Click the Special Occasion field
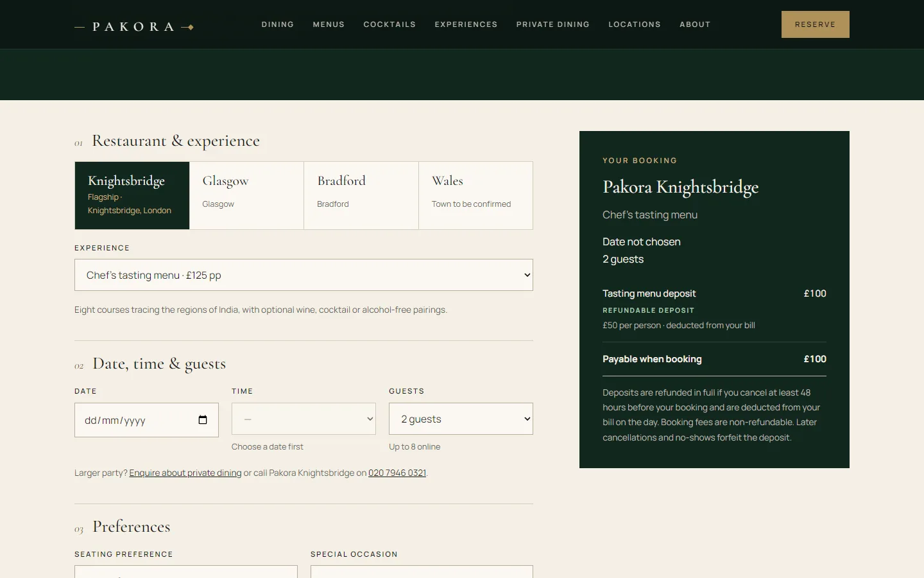Viewport: 924px width, 578px height. point(422,572)
